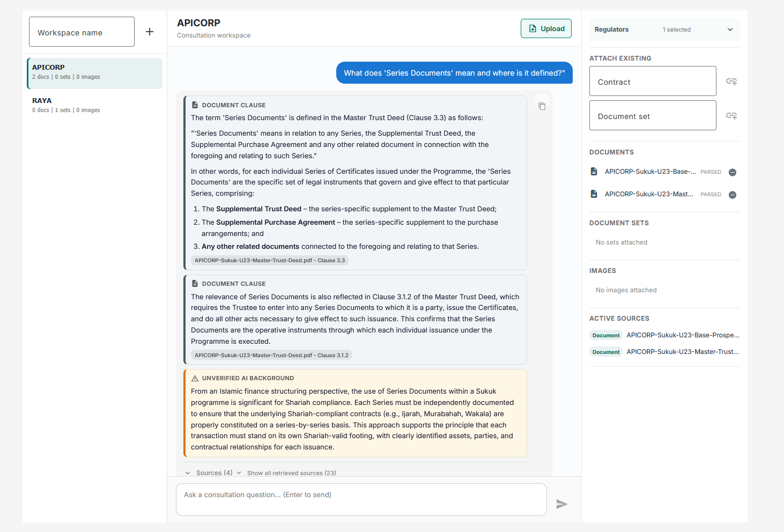
Task: Click 'No images attached' text
Action: [626, 290]
